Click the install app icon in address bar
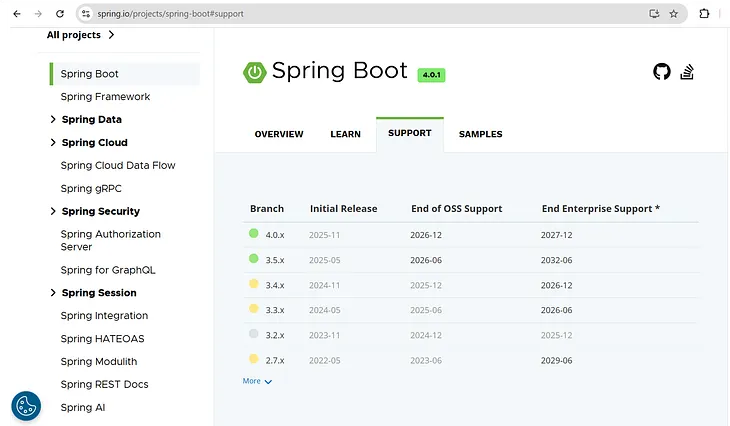The width and height of the screenshot is (730, 426). 654,14
